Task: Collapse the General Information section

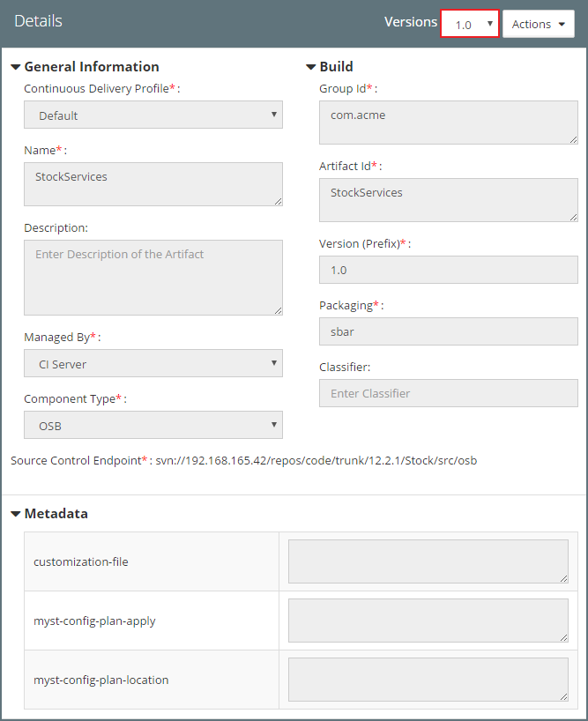Action: click(16, 67)
